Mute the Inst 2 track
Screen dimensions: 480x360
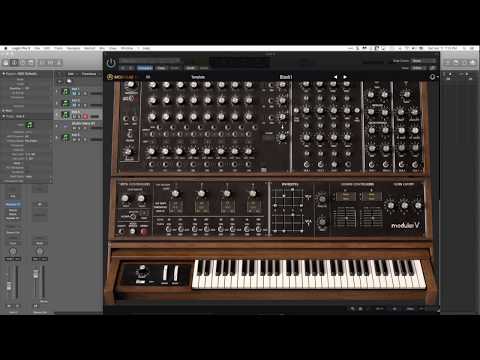[x=74, y=105]
